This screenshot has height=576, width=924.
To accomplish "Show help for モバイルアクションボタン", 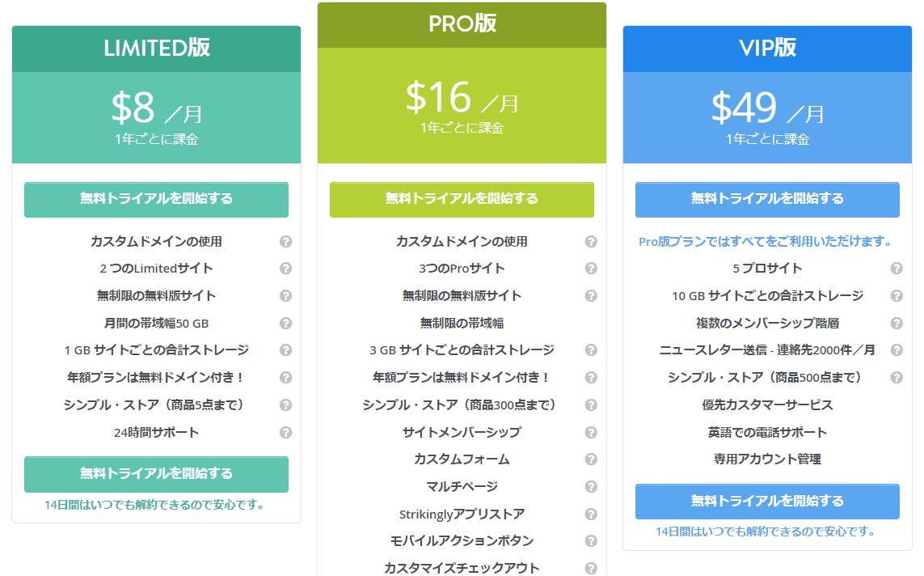I will click(591, 540).
